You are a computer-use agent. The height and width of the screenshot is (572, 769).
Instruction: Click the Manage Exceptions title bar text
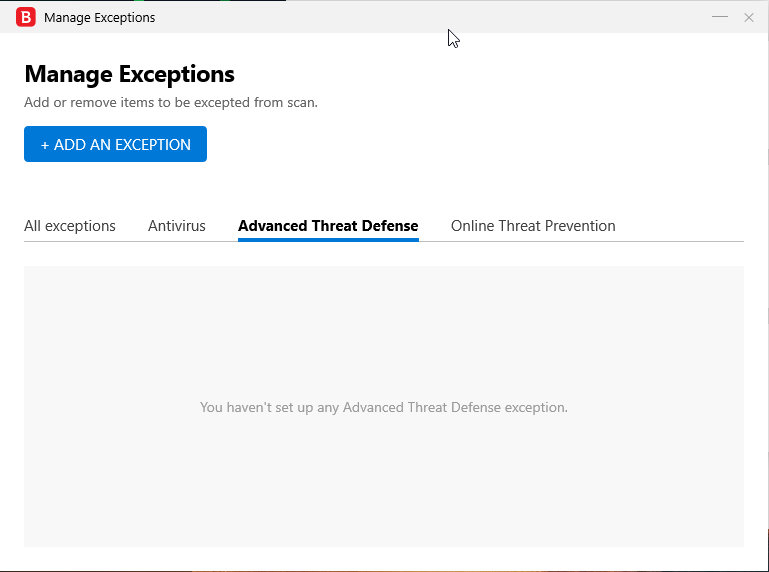[100, 17]
